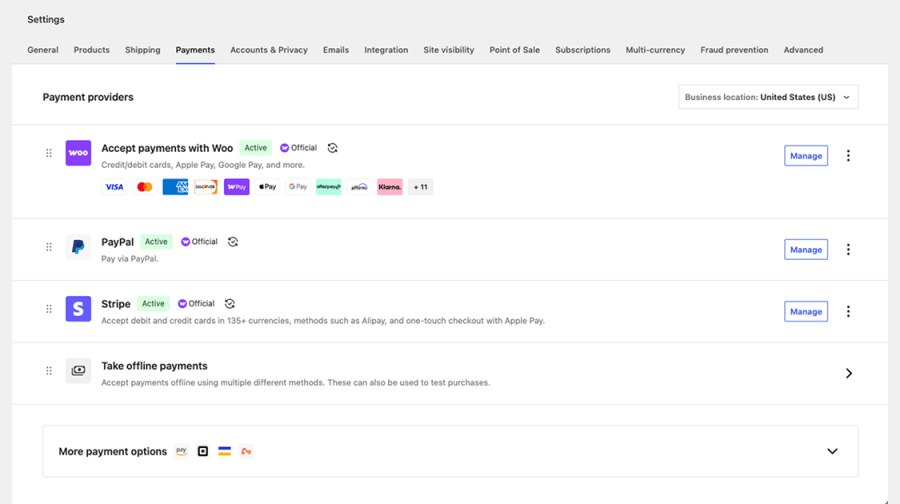This screenshot has height=504, width=900.
Task: Expand the Take offline payments chevron
Action: [x=848, y=373]
